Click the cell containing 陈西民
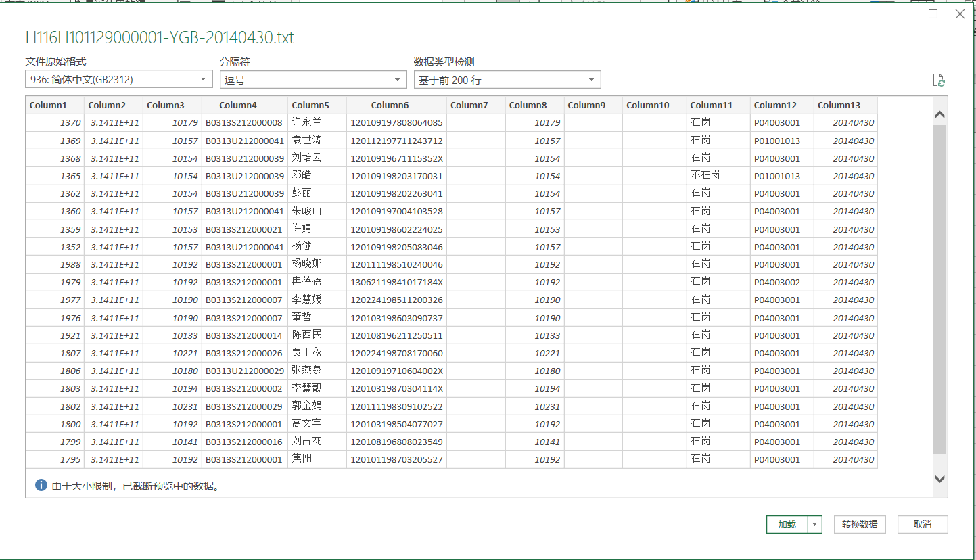The width and height of the screenshot is (976, 560). pyautogui.click(x=317, y=335)
